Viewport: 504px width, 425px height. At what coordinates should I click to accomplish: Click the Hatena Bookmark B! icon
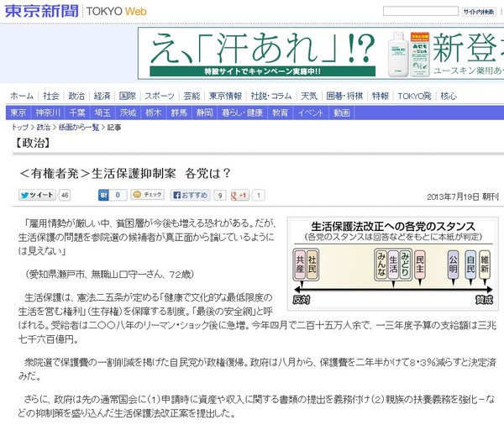coord(103,195)
